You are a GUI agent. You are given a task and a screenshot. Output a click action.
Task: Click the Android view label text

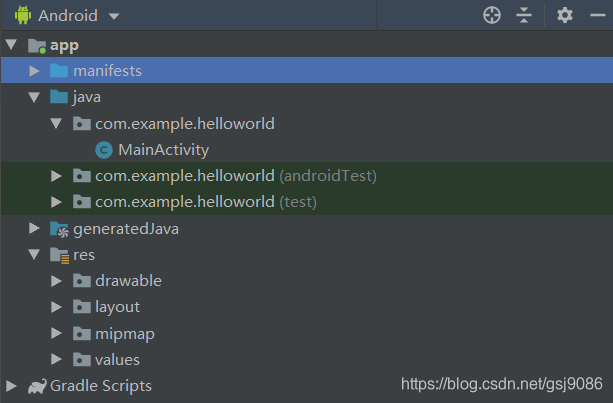(x=68, y=16)
